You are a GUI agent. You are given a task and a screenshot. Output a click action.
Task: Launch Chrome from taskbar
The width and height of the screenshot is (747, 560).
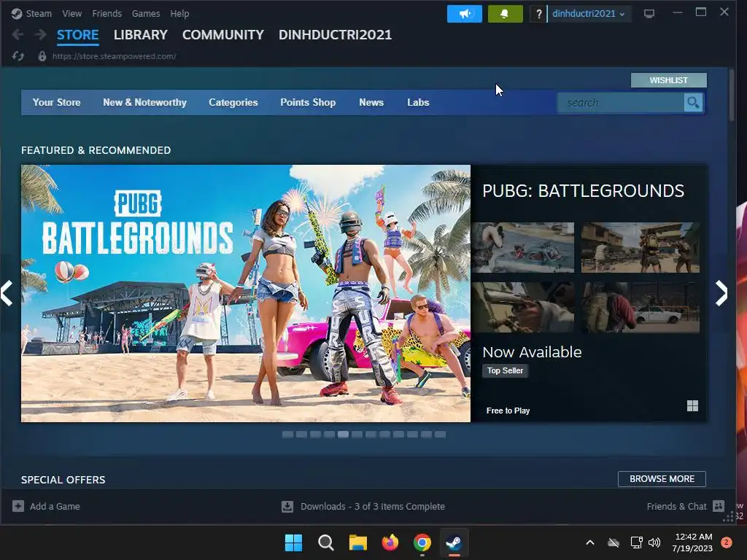(x=422, y=542)
